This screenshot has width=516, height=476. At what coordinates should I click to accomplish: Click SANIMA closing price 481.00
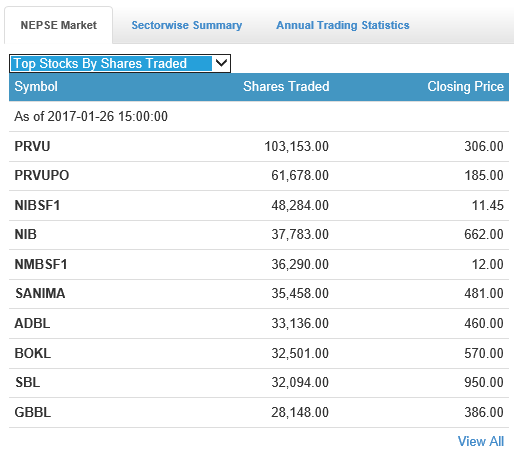484,293
